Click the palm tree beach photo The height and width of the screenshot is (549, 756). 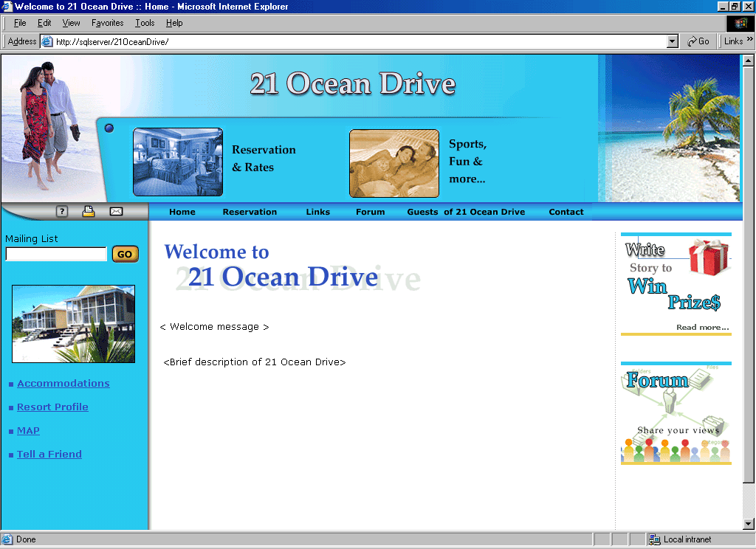coord(669,128)
